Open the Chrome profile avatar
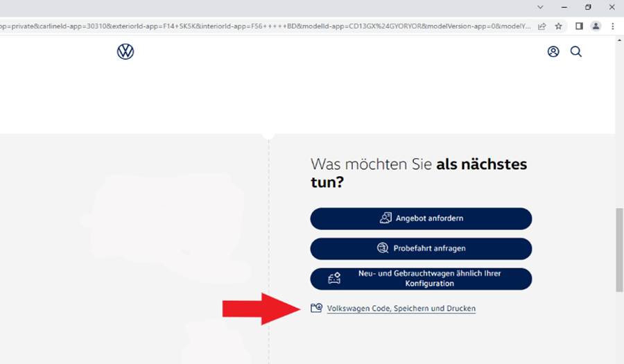 tap(596, 26)
